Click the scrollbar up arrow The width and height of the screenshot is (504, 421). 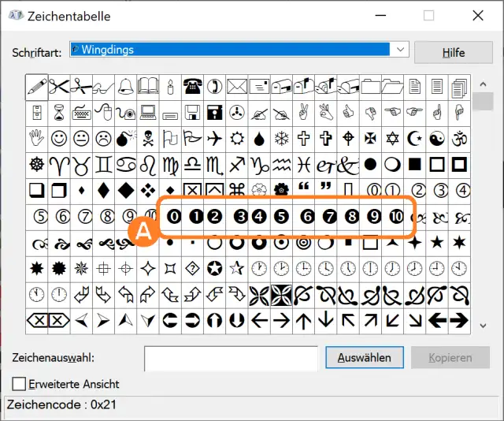(x=483, y=84)
